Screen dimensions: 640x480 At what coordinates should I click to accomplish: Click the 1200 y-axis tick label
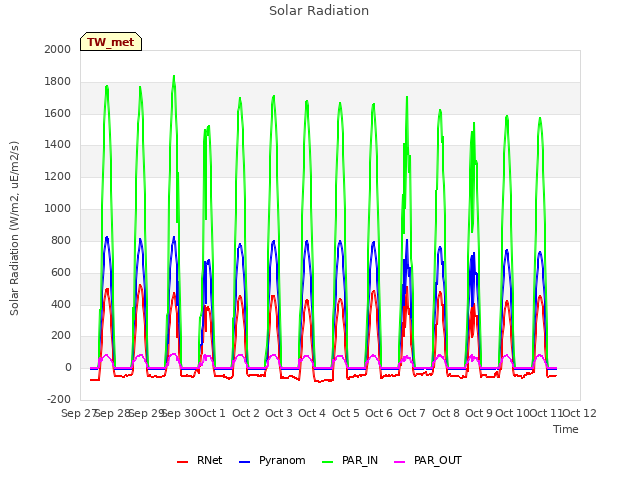58,177
